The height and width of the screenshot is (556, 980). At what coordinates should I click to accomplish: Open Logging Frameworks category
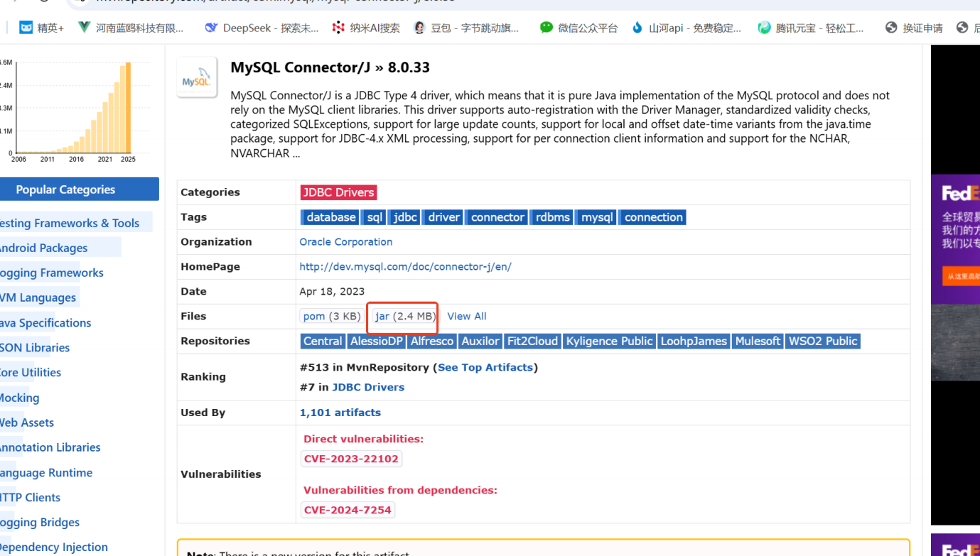pos(51,273)
